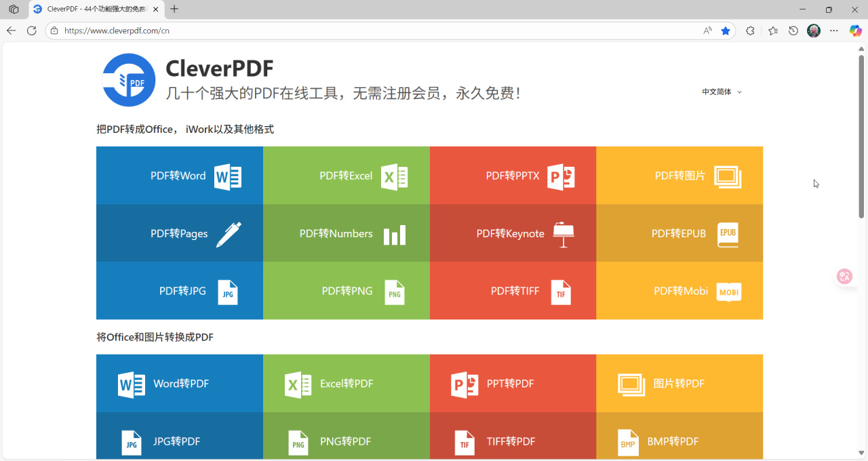Open the PDF转PPTX link
The image size is (868, 461).
513,176
